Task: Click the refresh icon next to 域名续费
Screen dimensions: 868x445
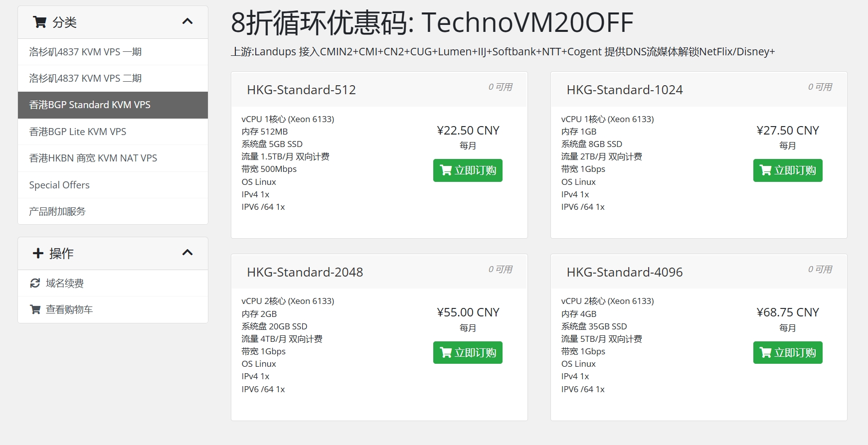Action: point(35,283)
